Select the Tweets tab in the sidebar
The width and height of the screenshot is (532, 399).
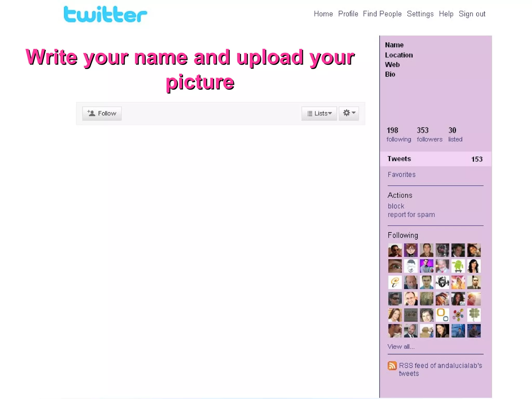(436, 159)
